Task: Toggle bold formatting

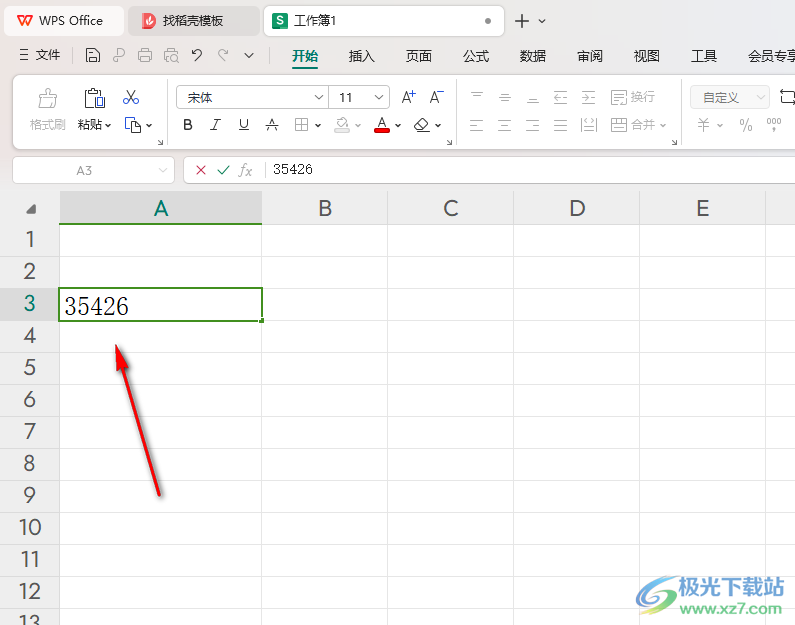Action: (x=188, y=125)
